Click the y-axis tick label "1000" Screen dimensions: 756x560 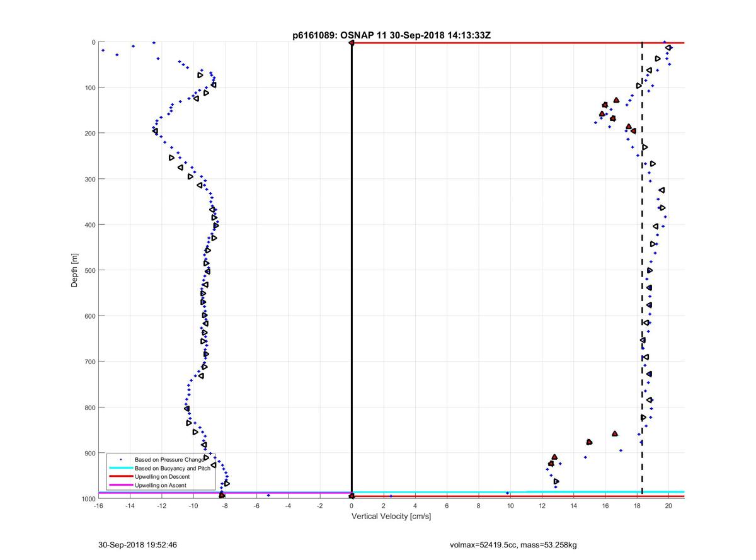tap(88, 498)
